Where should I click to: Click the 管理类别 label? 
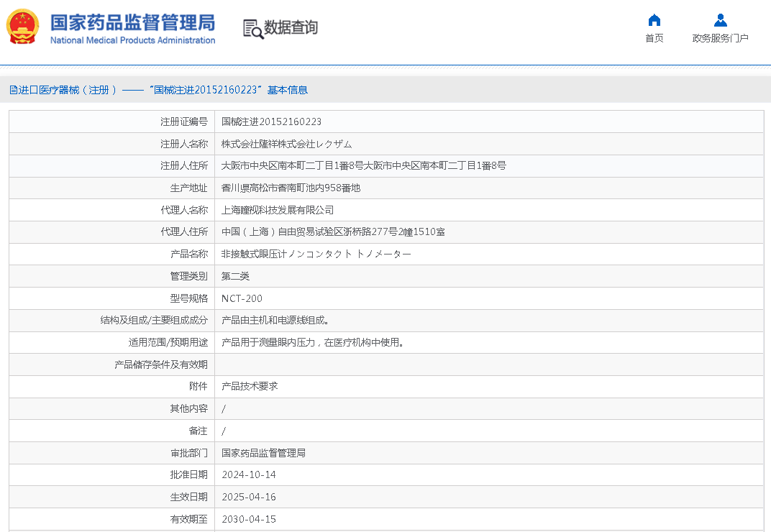tap(189, 276)
